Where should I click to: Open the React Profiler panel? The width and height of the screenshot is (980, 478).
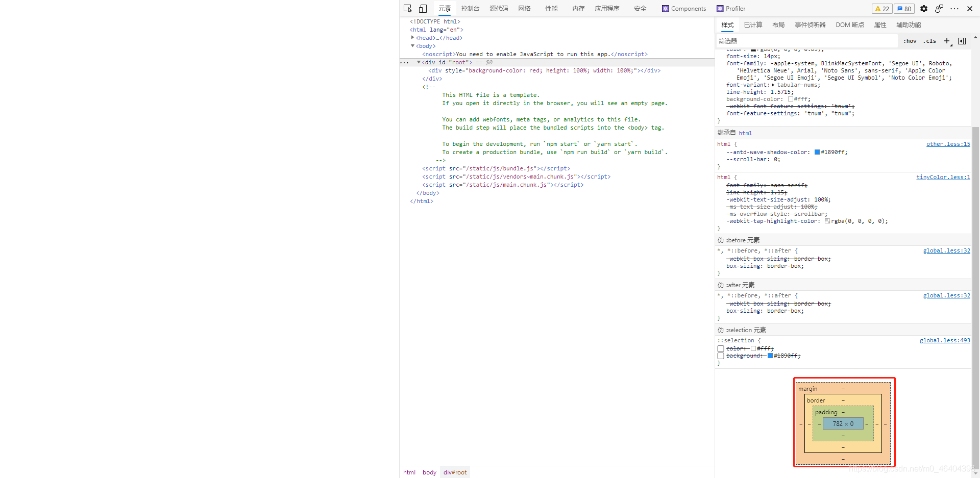tap(731, 9)
